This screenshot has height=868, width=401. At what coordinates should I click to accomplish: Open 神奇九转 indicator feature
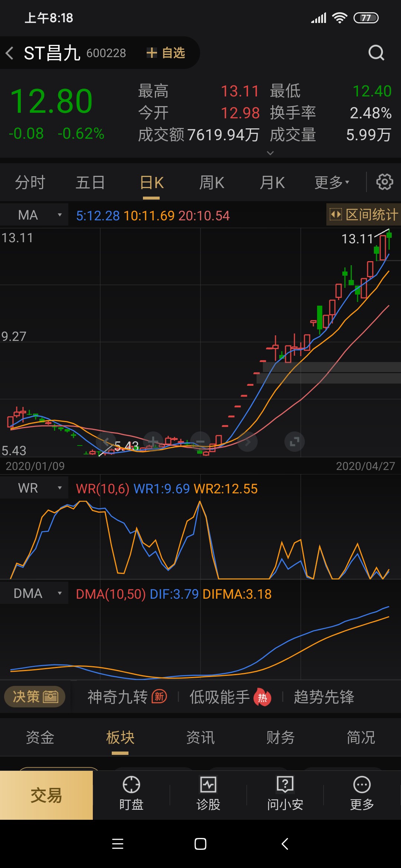click(x=127, y=697)
